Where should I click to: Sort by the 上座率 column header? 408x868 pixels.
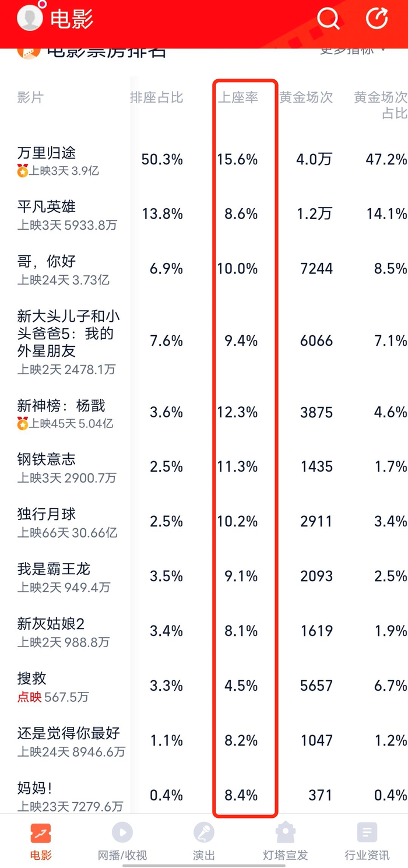238,97
